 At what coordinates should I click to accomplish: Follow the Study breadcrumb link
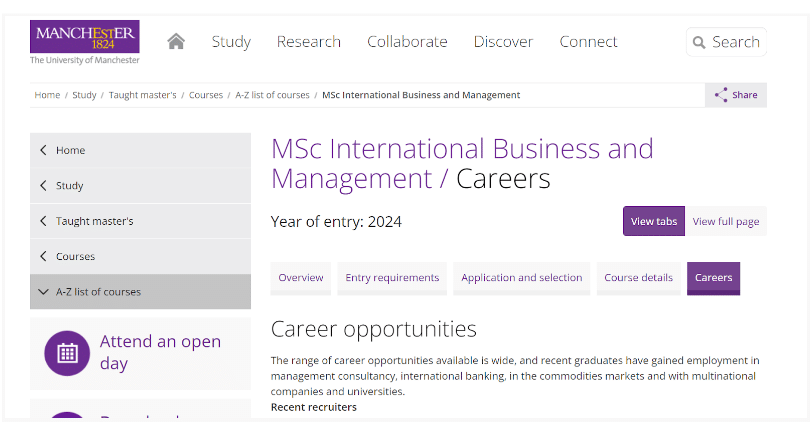[84, 95]
